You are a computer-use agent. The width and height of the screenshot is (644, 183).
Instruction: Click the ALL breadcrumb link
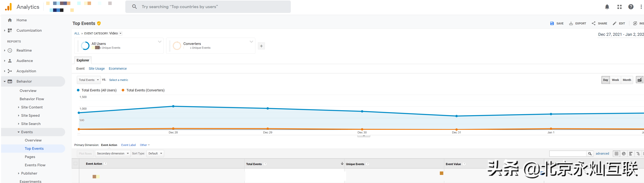point(77,33)
